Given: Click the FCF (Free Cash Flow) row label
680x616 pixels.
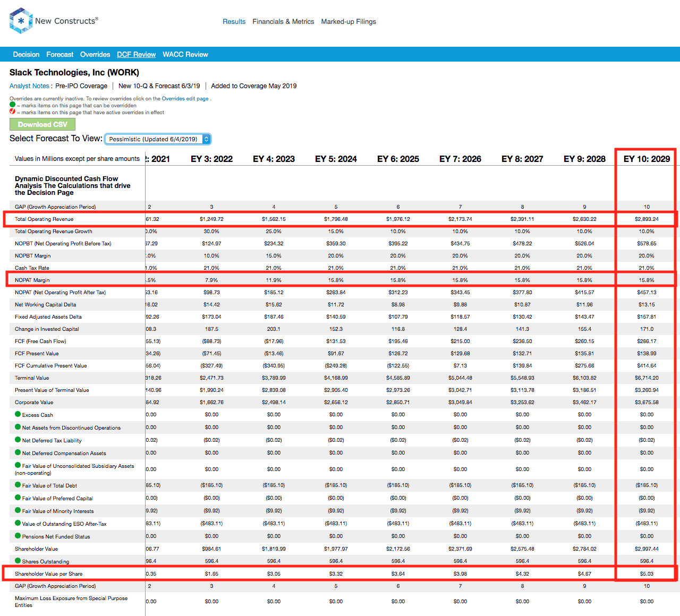Looking at the screenshot, I should (x=40, y=341).
